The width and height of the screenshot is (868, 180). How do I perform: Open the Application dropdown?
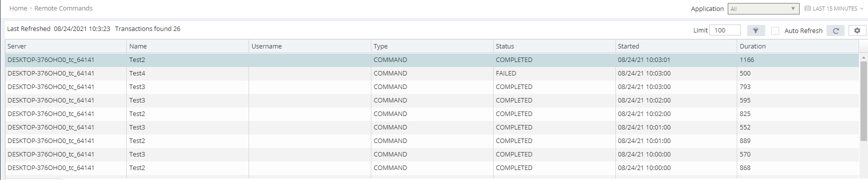(x=764, y=8)
